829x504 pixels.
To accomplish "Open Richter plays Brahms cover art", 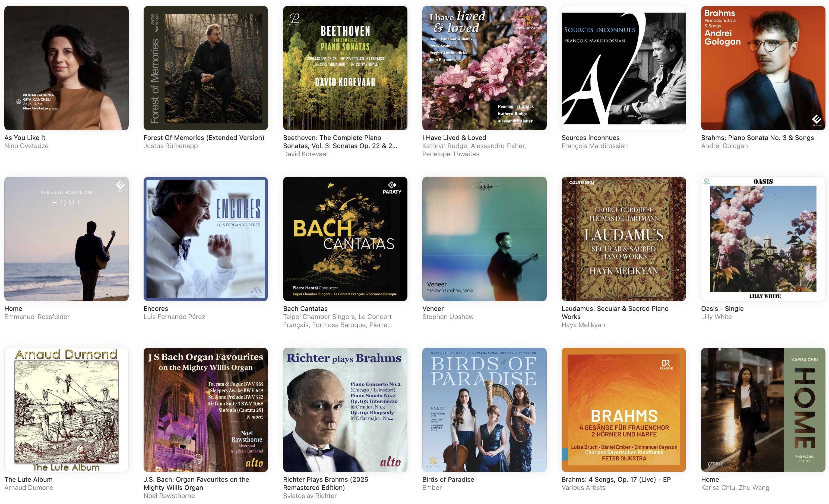I will [x=345, y=410].
